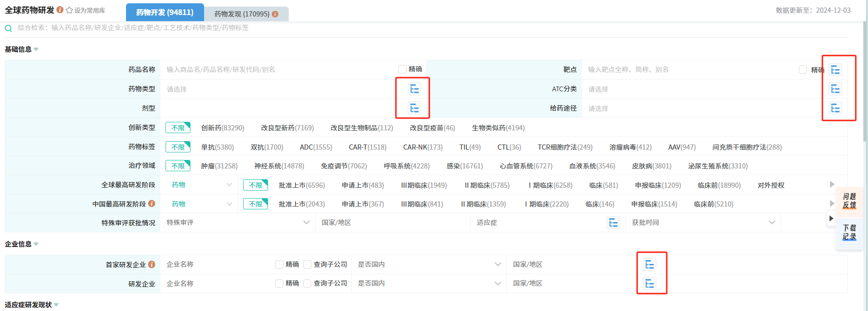This screenshot has width=868, height=311.
Task: Tick 查询子公司 in 首家研发企业 row
Action: 307,264
